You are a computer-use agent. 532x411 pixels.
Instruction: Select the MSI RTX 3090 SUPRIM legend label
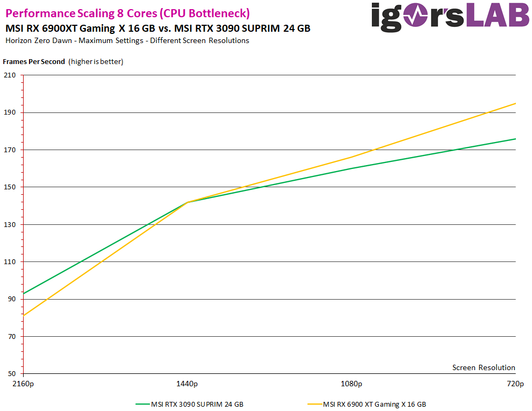(x=200, y=403)
